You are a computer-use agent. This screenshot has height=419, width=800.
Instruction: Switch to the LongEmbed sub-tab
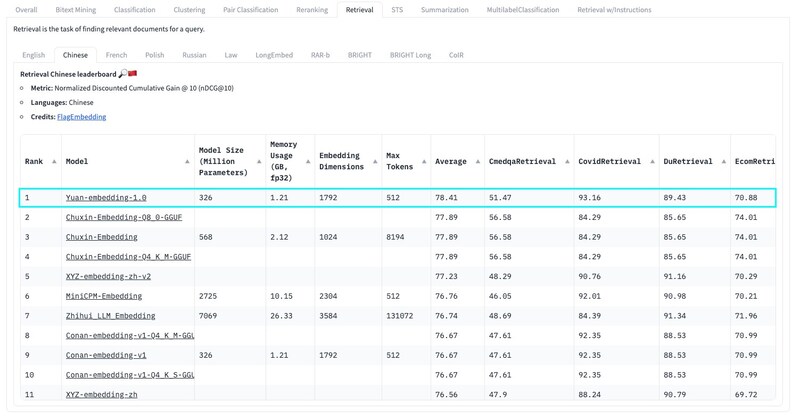tap(273, 55)
